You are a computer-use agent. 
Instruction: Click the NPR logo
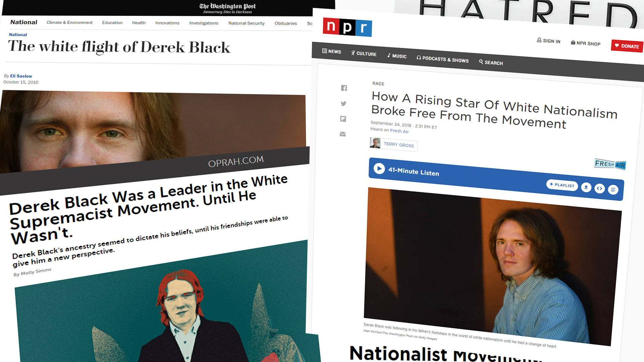(x=347, y=27)
